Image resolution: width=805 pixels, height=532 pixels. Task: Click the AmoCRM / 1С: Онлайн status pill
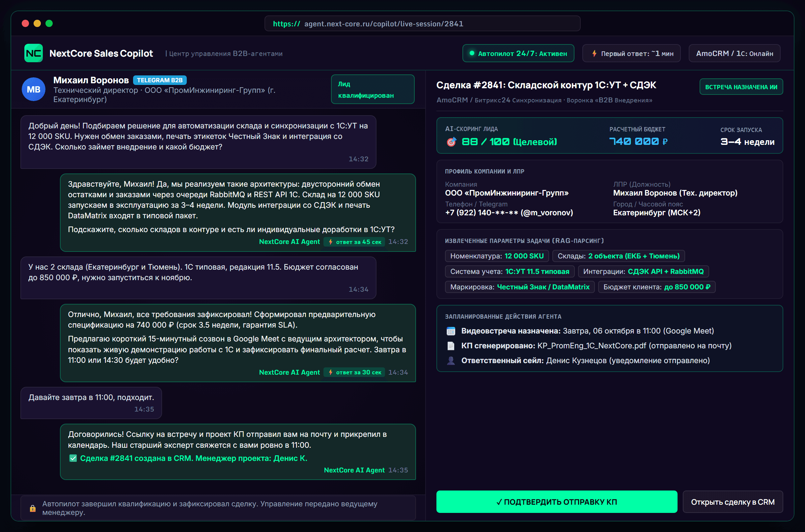[735, 53]
